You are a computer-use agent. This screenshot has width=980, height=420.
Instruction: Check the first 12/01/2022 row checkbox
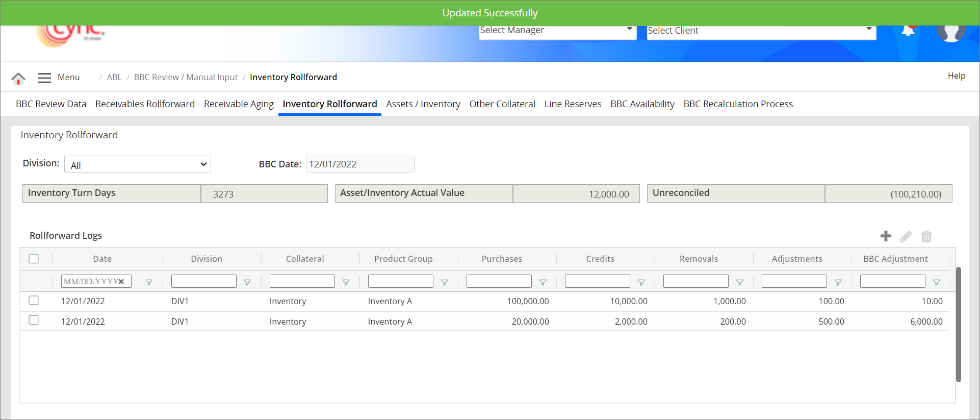pos(34,301)
